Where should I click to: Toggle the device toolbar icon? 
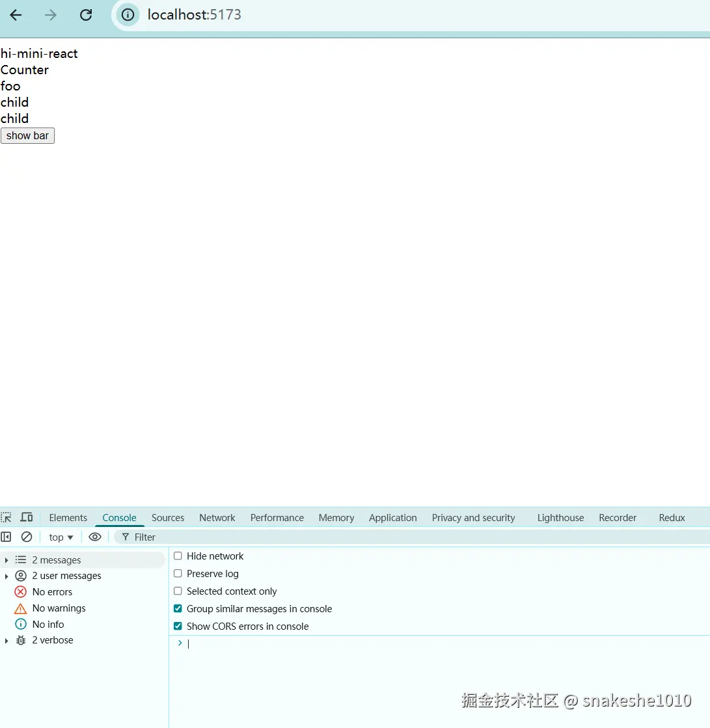pos(27,517)
